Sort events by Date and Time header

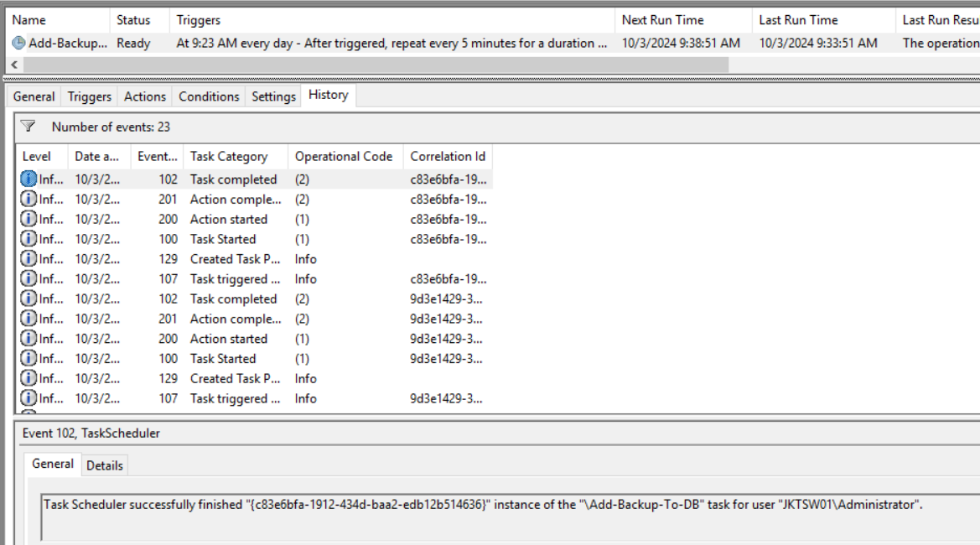(x=100, y=156)
